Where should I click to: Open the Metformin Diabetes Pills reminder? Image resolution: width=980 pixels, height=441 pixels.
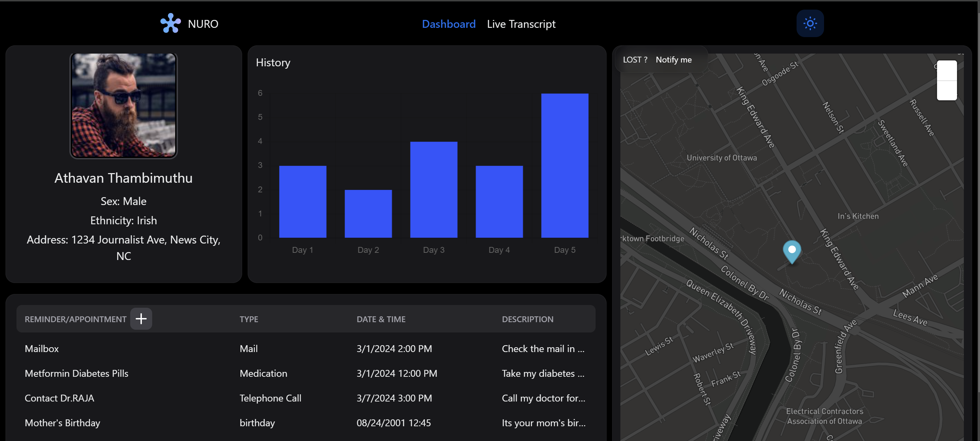77,373
